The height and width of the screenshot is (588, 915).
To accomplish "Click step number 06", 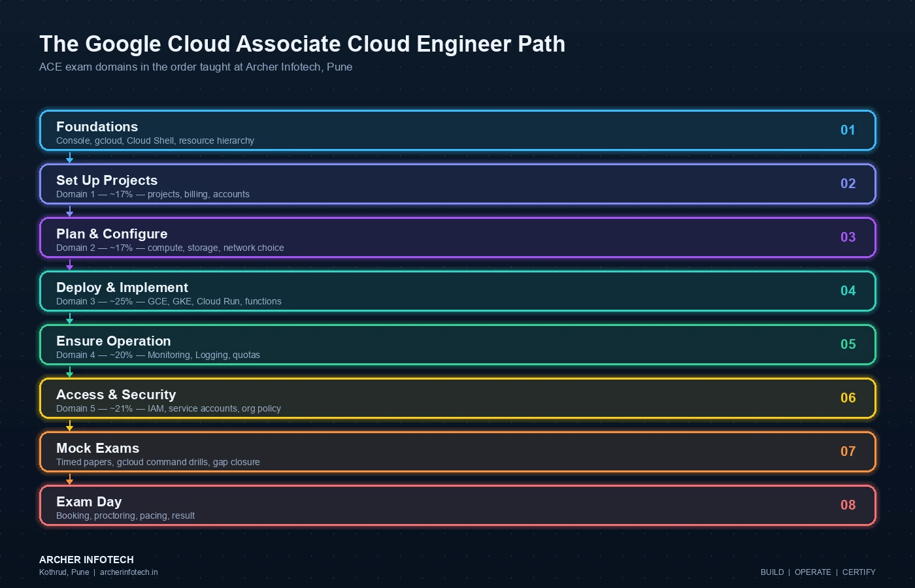I will 848,398.
